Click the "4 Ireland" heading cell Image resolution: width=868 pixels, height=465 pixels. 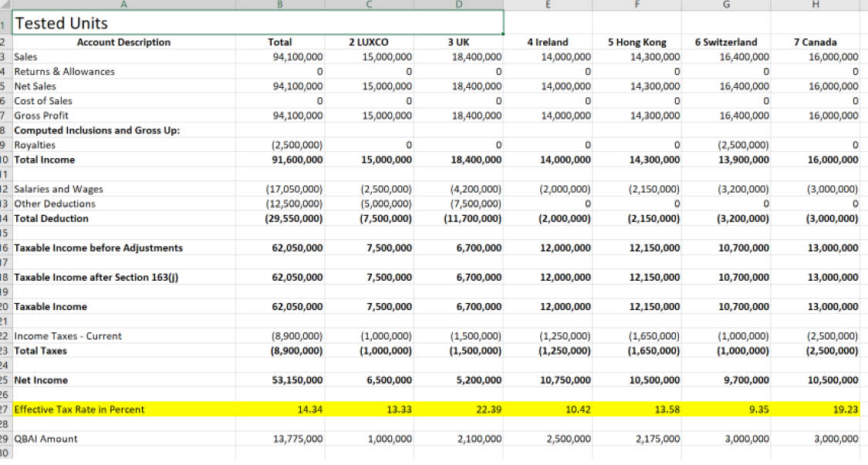tap(548, 42)
